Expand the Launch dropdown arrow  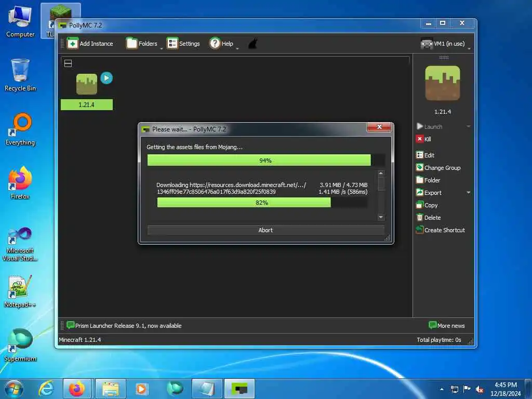click(x=468, y=127)
